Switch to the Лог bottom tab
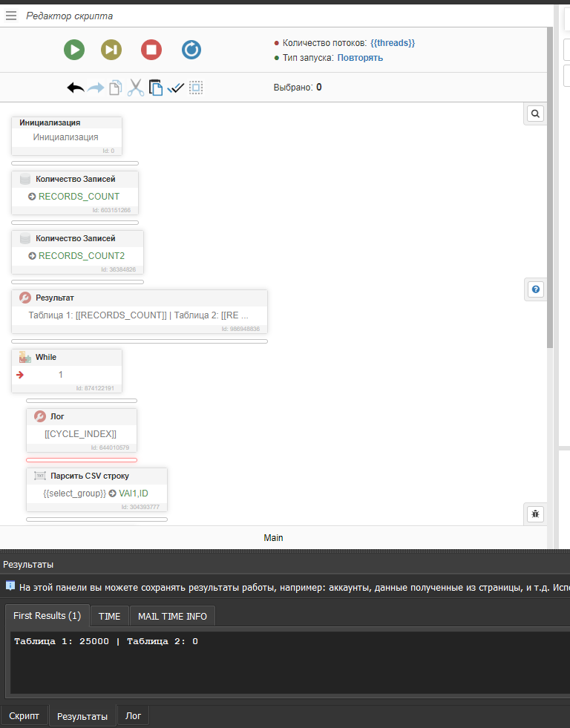Viewport: 570px width, 728px height. (134, 716)
